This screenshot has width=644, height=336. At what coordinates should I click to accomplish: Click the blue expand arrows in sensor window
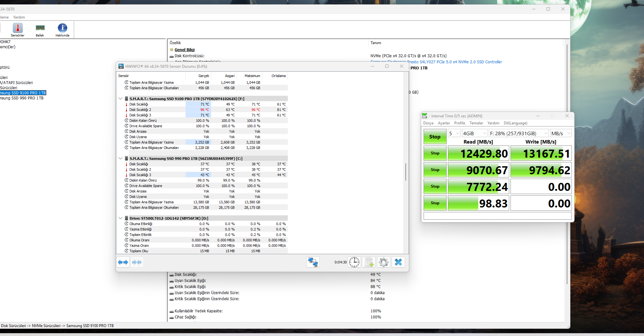[x=123, y=262]
